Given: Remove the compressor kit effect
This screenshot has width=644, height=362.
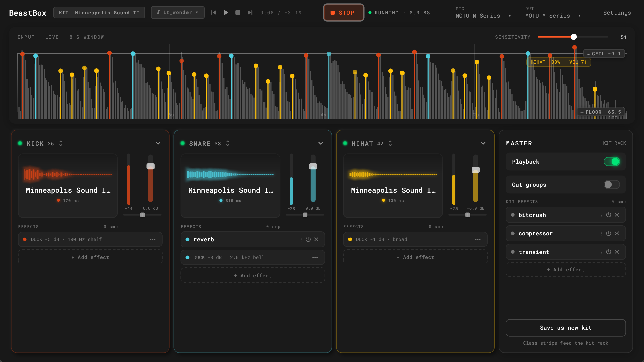Looking at the screenshot, I should pyautogui.click(x=617, y=233).
